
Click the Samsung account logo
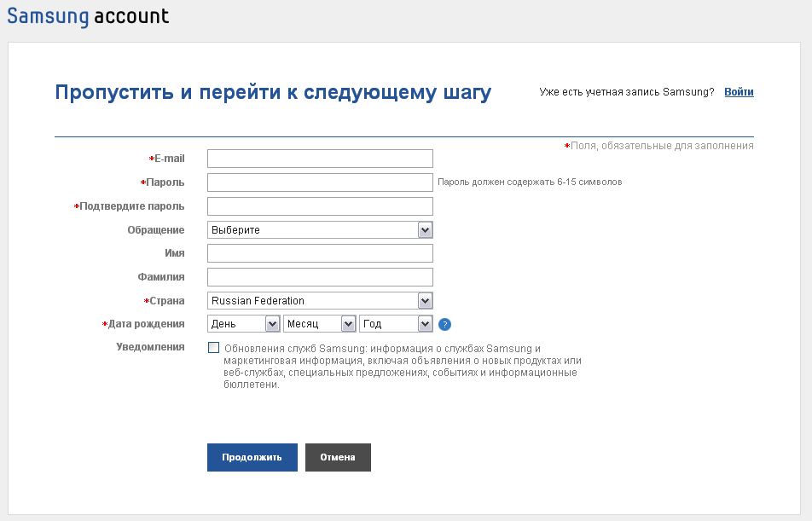pos(88,16)
